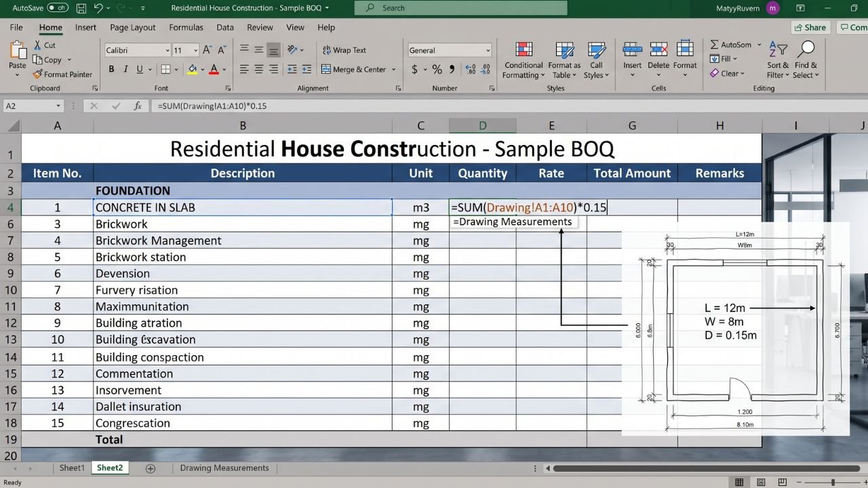Click the AutoSum button
868x488 pixels.
click(731, 45)
